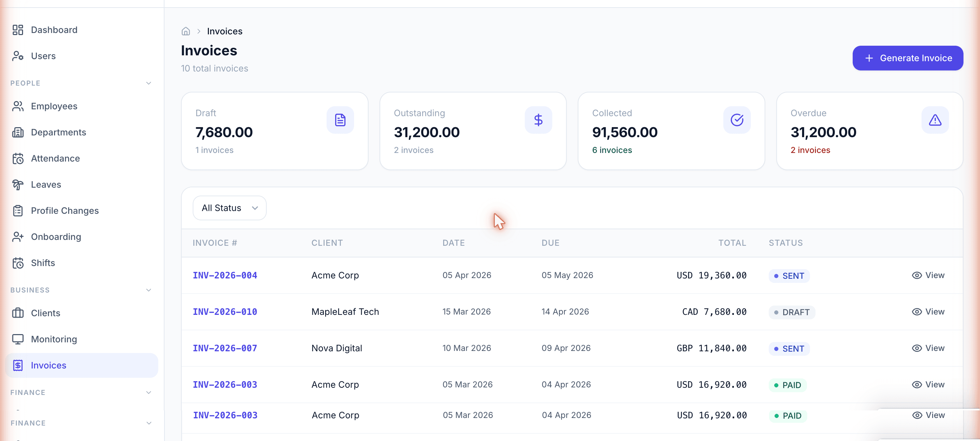Click the DUE column header
980x441 pixels.
click(551, 243)
